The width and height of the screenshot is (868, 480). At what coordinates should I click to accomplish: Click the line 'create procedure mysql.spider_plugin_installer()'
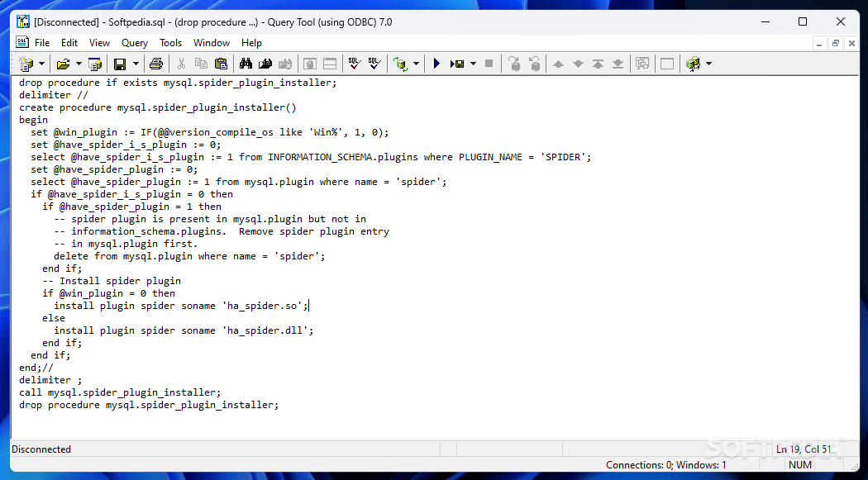point(158,107)
